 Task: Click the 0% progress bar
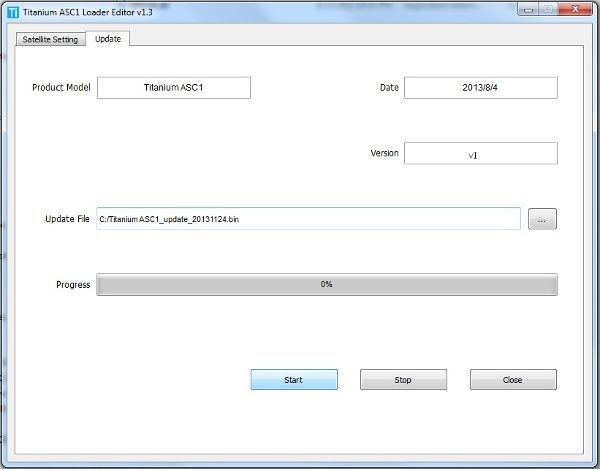pyautogui.click(x=327, y=284)
